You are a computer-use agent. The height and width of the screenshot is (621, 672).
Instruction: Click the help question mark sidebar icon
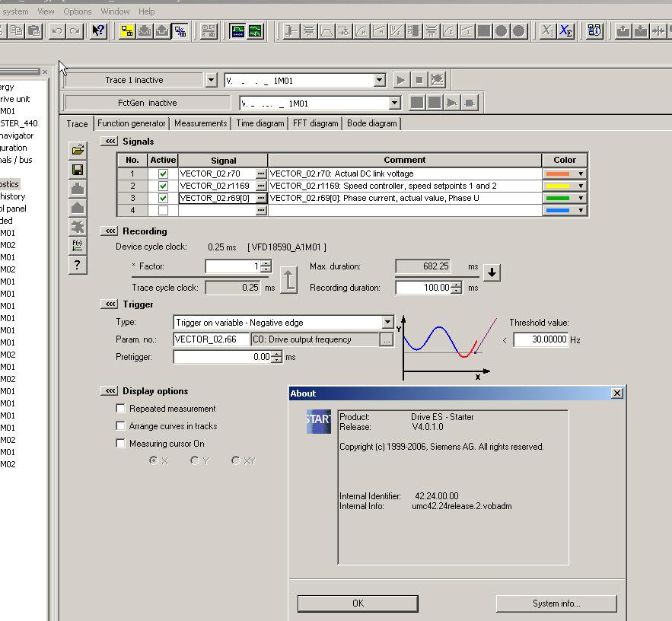coord(78,265)
